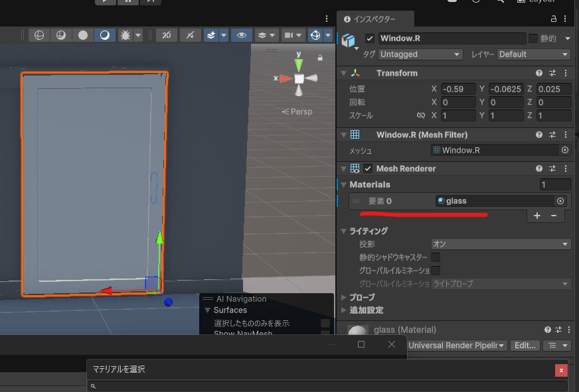The width and height of the screenshot is (579, 392).
Task: Toggle scale constrain proportions link icon
Action: pyautogui.click(x=420, y=115)
